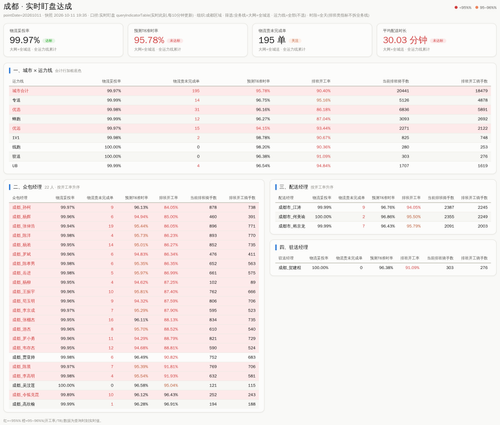
Task: Click the 90.40% cell in the 城市合计 row
Action: 323,91
